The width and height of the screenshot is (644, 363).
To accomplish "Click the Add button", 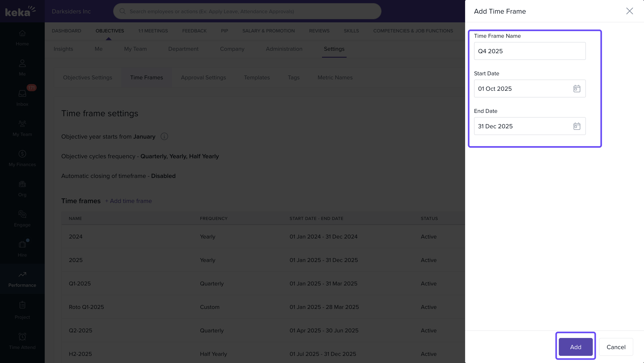I will pyautogui.click(x=575, y=347).
